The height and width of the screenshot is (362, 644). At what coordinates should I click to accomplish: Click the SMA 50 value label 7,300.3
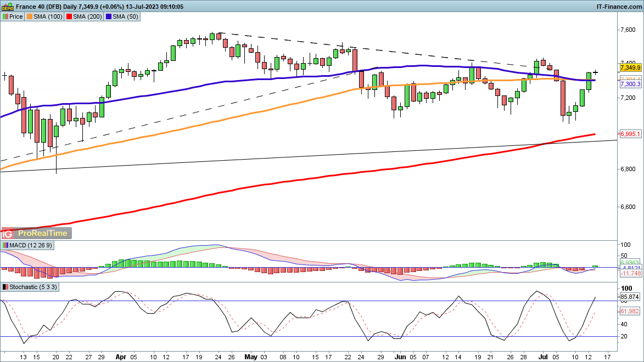(x=630, y=84)
